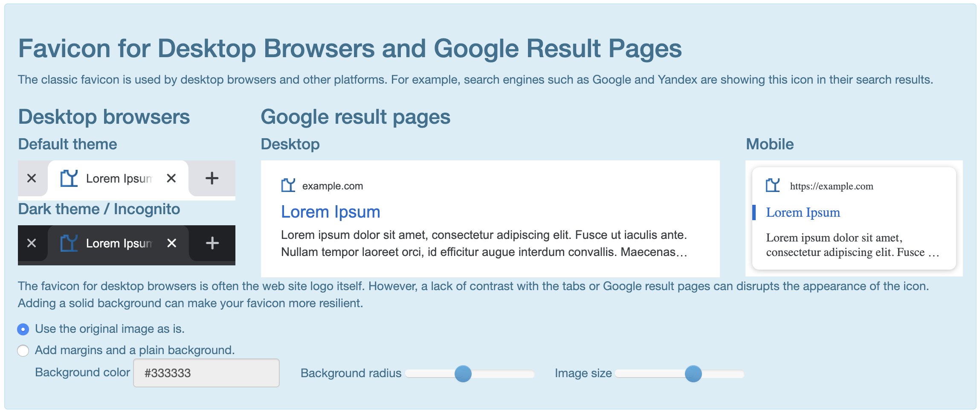
Task: Click the favicon beside example.com desktop result
Action: 288,186
